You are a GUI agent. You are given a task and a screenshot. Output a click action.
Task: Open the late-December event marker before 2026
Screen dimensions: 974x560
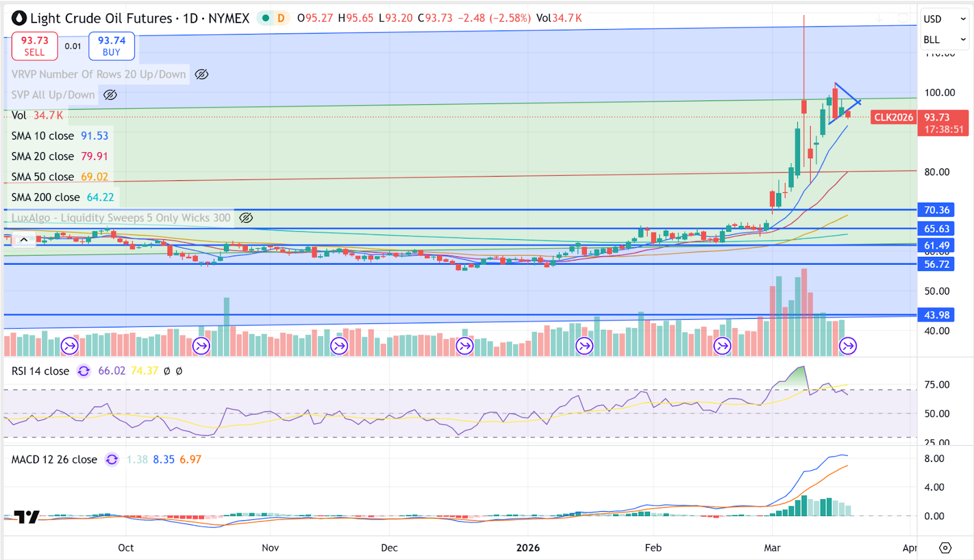[x=464, y=346]
